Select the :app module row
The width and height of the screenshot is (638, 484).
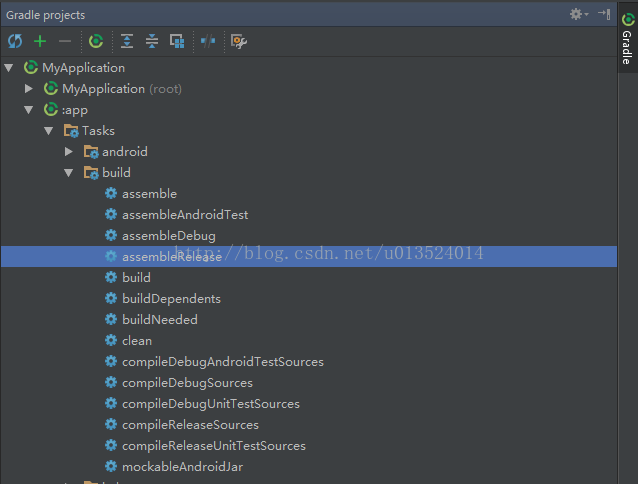coord(309,110)
